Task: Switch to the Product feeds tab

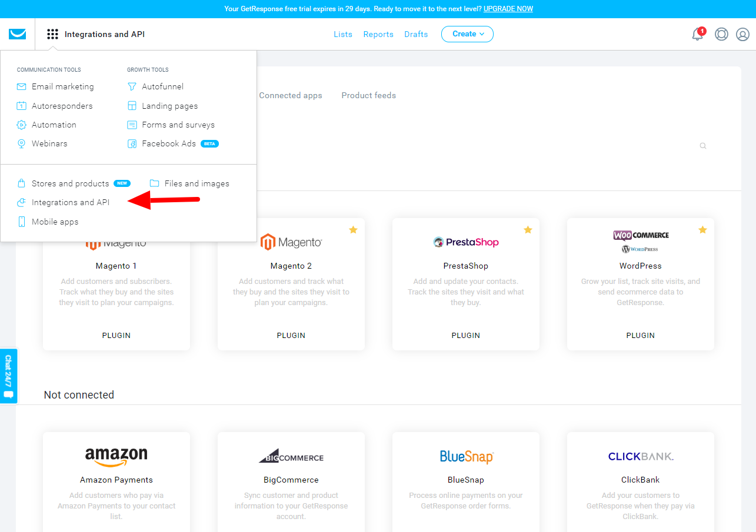Action: [368, 95]
